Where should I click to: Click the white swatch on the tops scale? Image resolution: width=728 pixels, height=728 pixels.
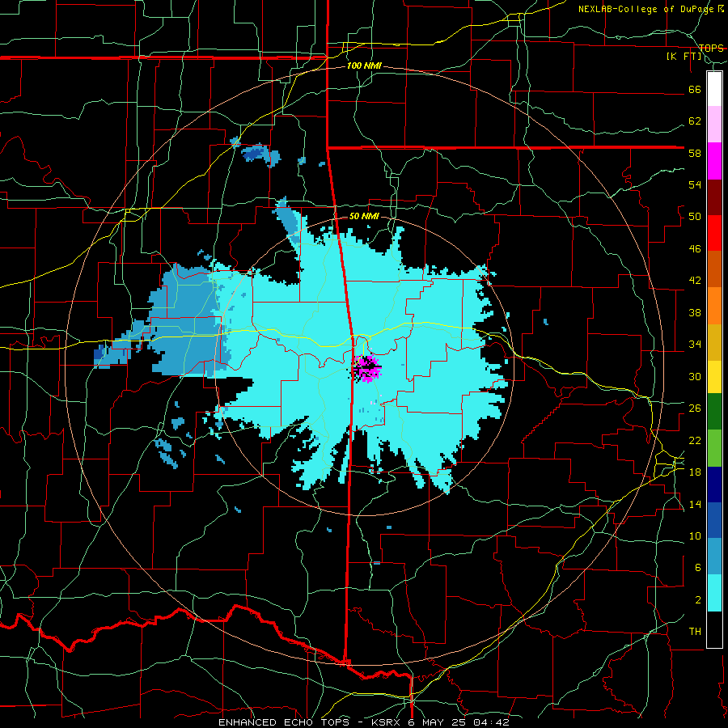(x=714, y=89)
